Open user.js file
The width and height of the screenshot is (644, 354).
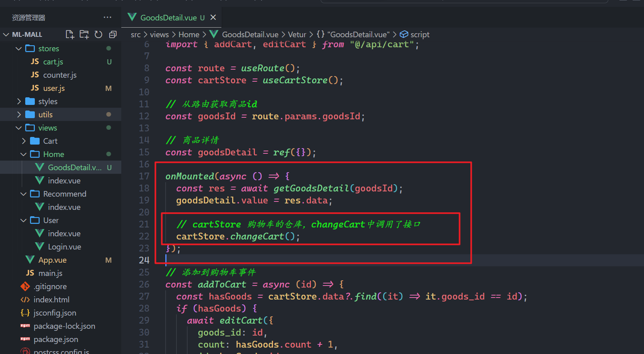pos(54,88)
